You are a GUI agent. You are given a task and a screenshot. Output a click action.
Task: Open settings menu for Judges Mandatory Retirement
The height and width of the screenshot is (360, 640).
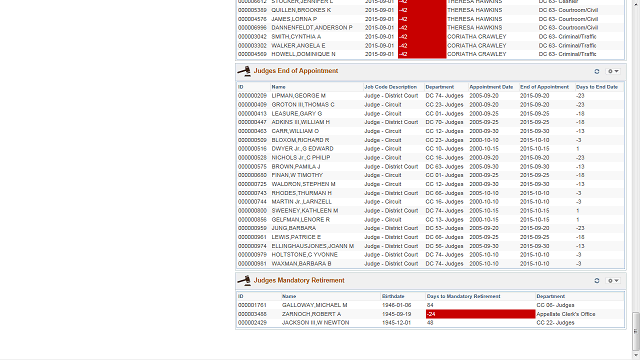tap(613, 281)
